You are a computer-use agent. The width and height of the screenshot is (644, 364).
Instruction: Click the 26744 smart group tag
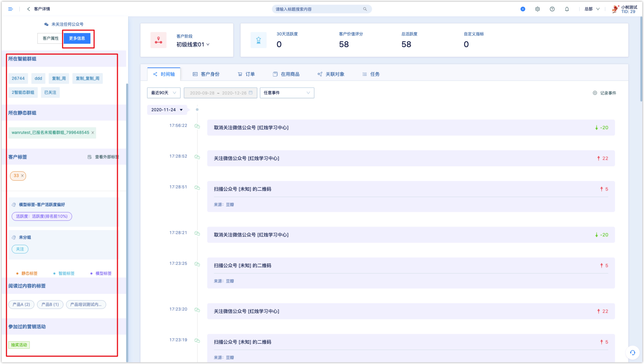click(18, 78)
